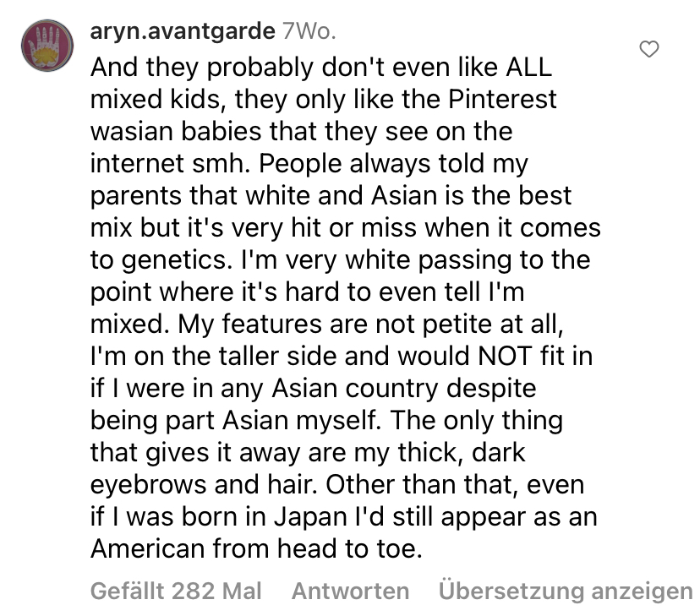Like the comment with the heart icon

649,49
